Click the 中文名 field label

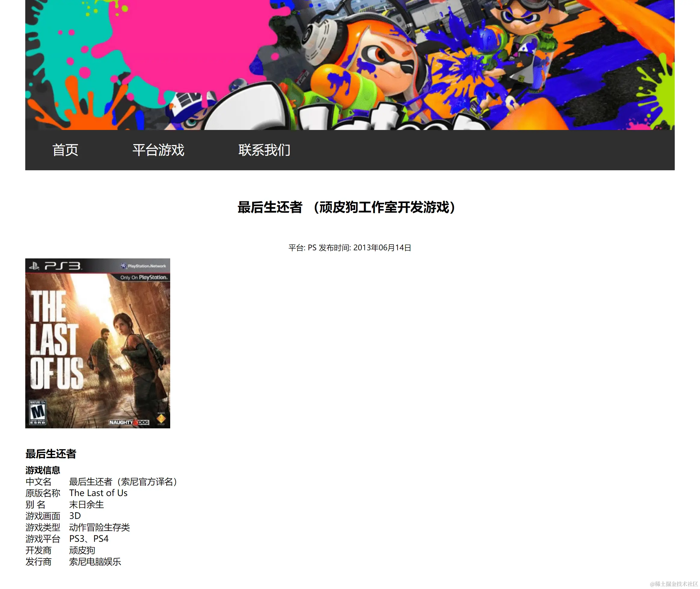point(38,482)
